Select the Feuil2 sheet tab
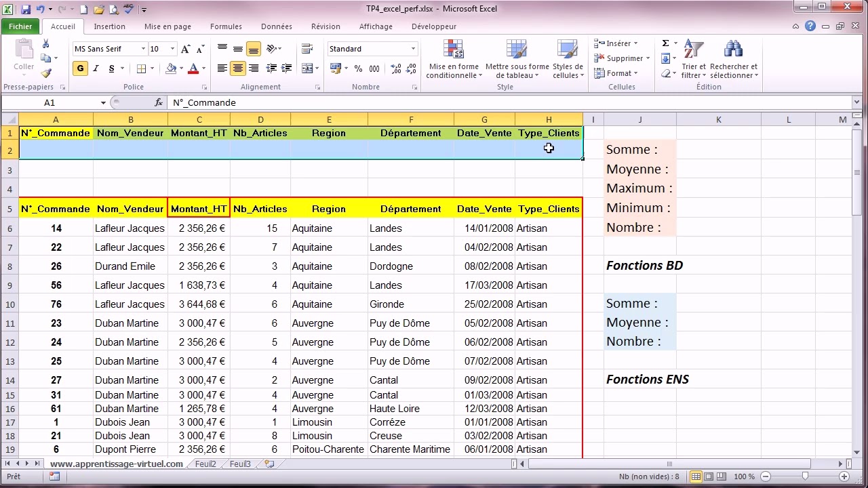Image resolution: width=868 pixels, height=488 pixels. (x=205, y=464)
